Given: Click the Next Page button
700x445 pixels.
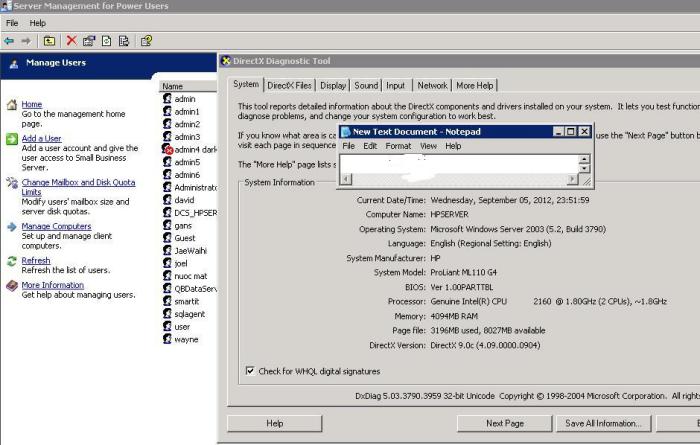Looking at the screenshot, I should click(504, 423).
